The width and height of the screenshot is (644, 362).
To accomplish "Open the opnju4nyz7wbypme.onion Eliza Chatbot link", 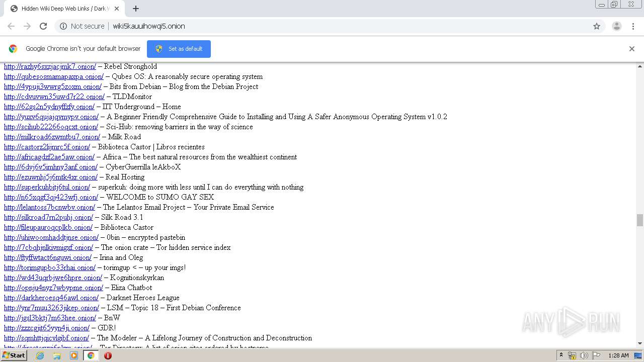I will coord(53,288).
